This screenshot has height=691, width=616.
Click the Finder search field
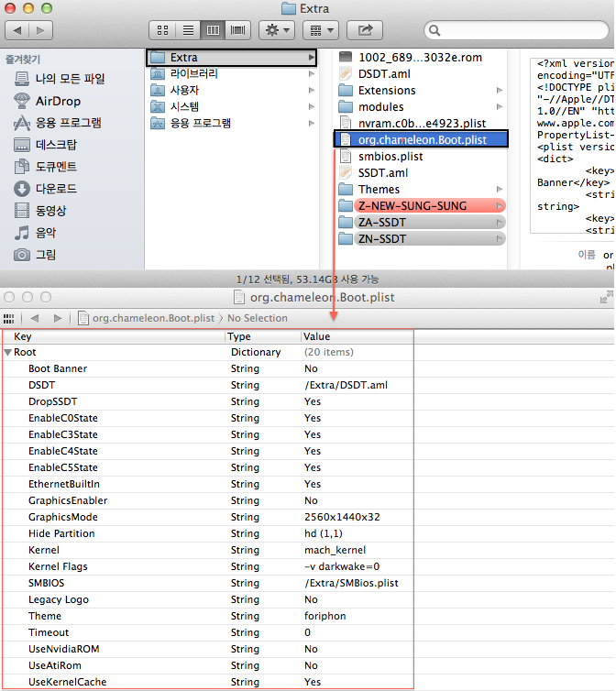pyautogui.click(x=516, y=30)
